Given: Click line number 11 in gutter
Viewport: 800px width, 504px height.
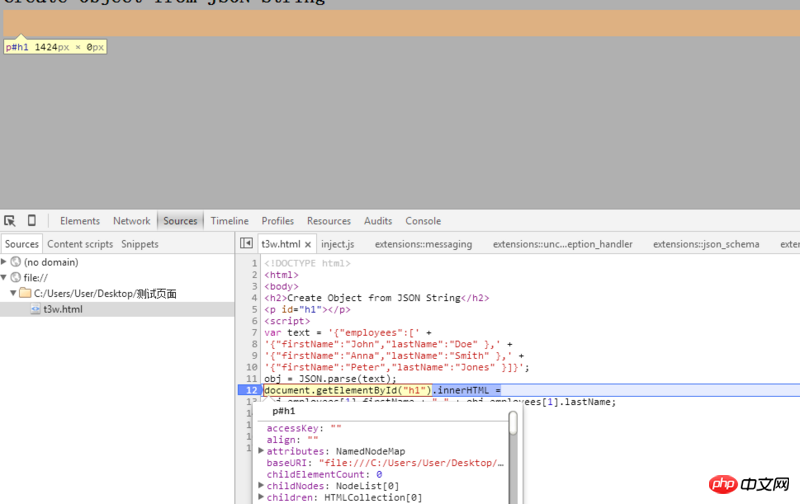Looking at the screenshot, I should (x=252, y=379).
